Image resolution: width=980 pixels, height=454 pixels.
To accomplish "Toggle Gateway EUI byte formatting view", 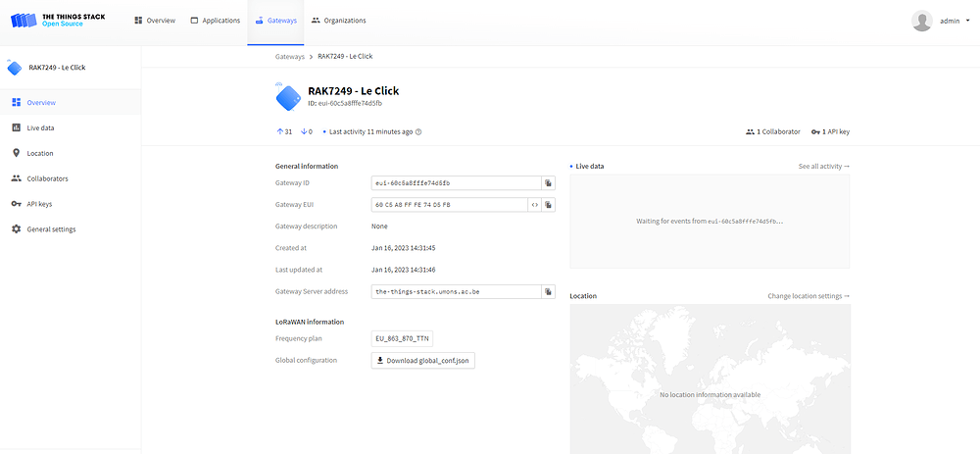I will [x=534, y=205].
